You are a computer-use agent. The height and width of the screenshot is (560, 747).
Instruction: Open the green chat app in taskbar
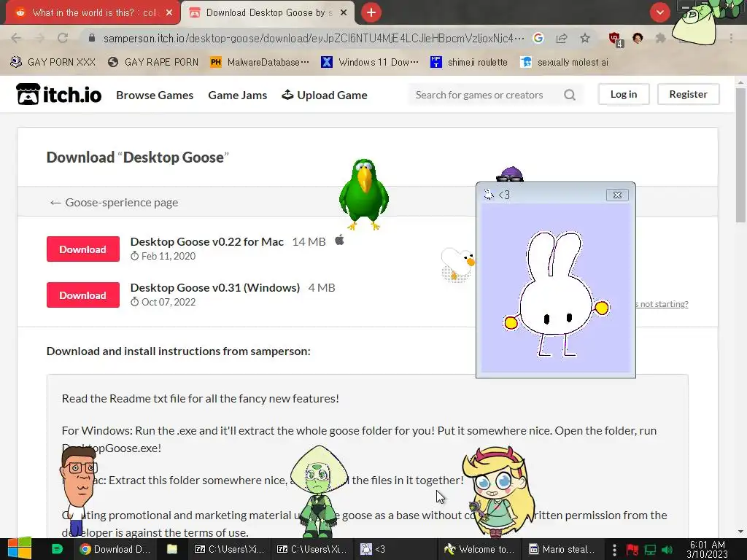[57, 549]
